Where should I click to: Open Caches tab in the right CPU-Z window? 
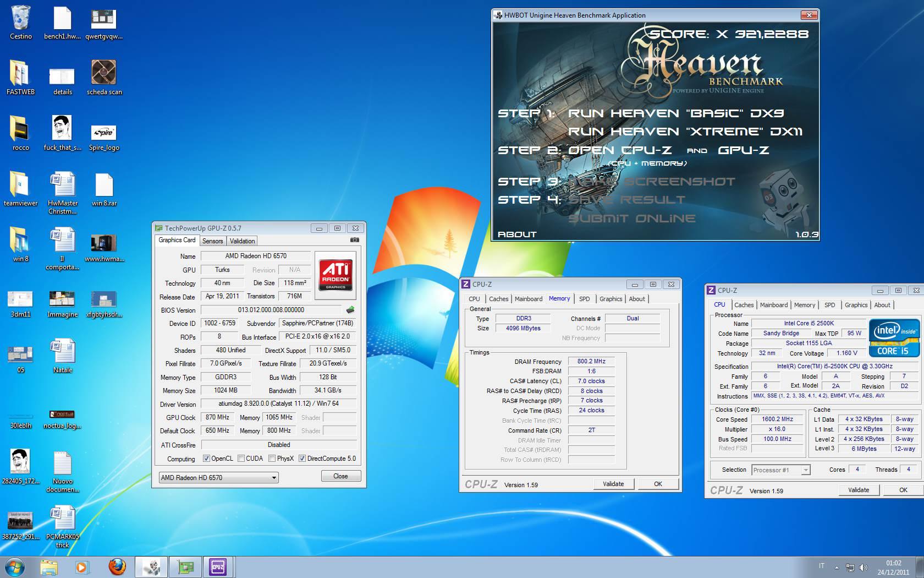click(x=744, y=305)
